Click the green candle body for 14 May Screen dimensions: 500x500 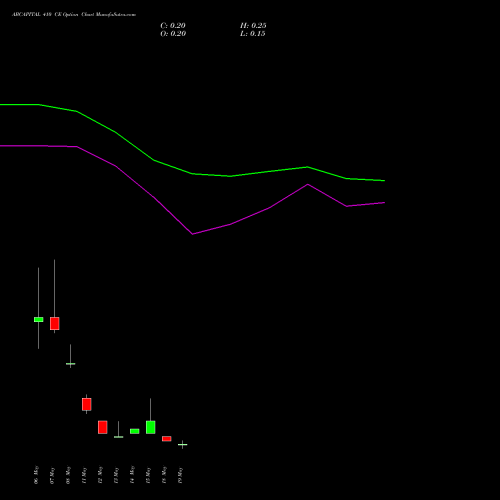click(x=135, y=431)
